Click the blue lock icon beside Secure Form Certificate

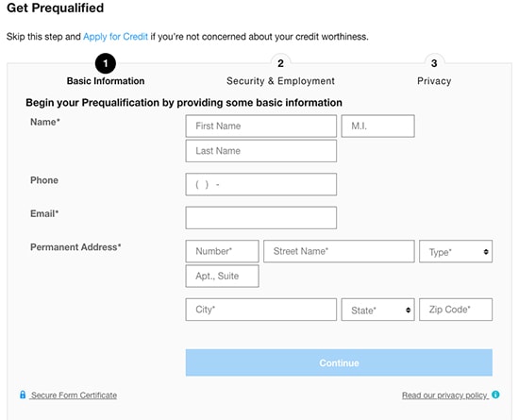(23, 395)
